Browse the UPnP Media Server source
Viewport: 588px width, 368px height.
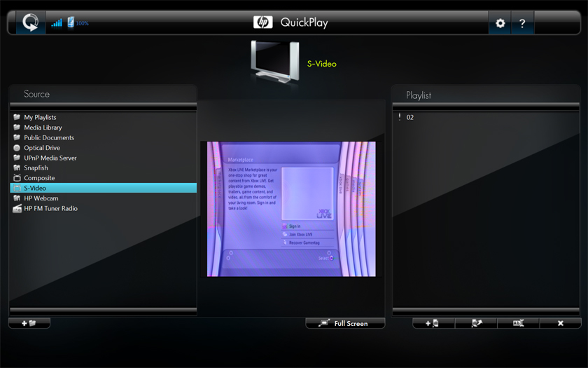pyautogui.click(x=104, y=158)
